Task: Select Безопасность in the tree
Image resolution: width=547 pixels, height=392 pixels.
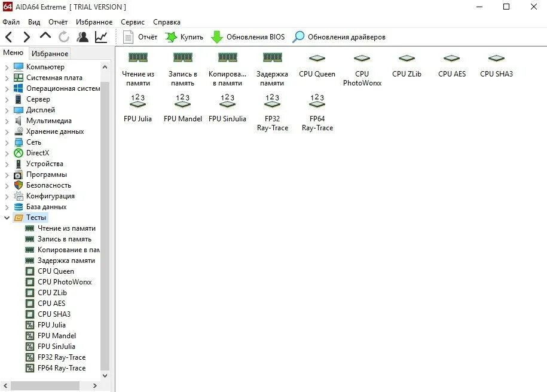Action: click(x=48, y=185)
